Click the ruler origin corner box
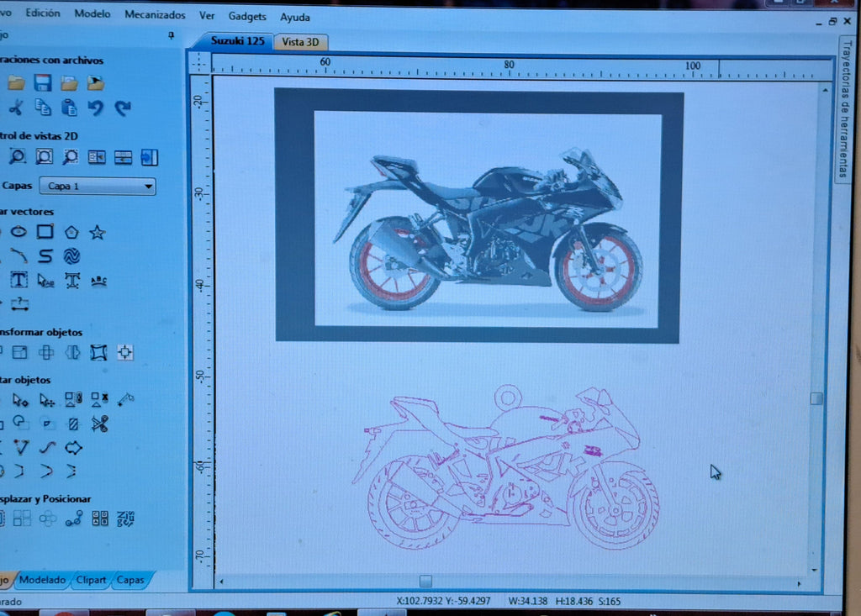The height and width of the screenshot is (616, 861). pyautogui.click(x=199, y=62)
